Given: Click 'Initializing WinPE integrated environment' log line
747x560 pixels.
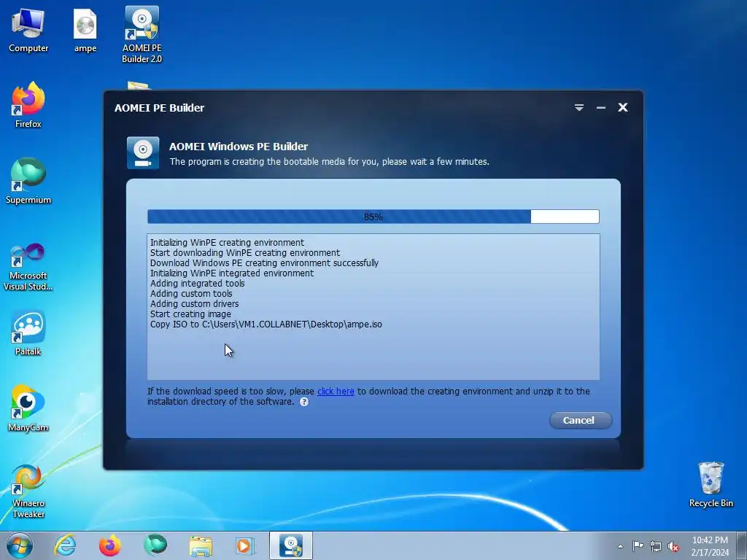Looking at the screenshot, I should tap(231, 273).
